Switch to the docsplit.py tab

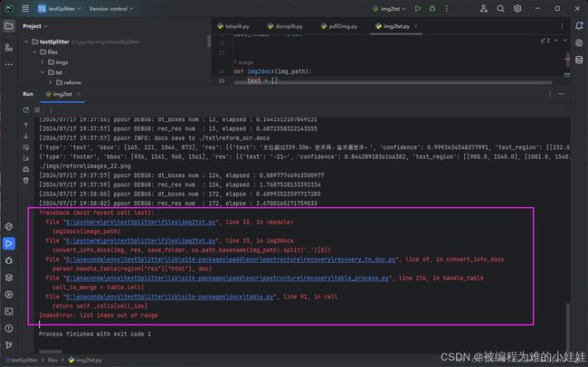click(285, 26)
